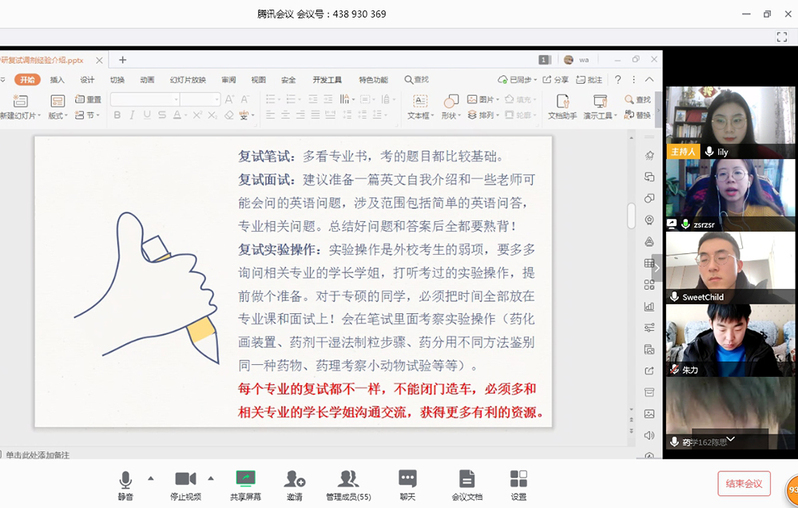The height and width of the screenshot is (508, 798).
Task: Mute the microphone in meeting toolbar
Action: click(x=125, y=480)
